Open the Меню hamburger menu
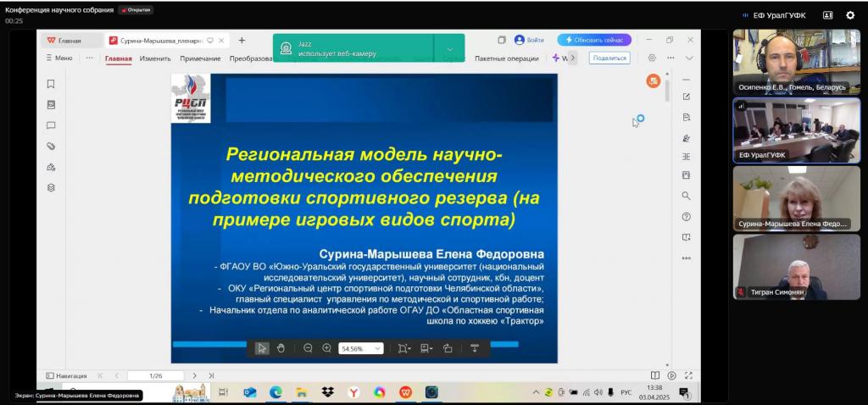Screen dimensions: 868x405 (x=58, y=58)
